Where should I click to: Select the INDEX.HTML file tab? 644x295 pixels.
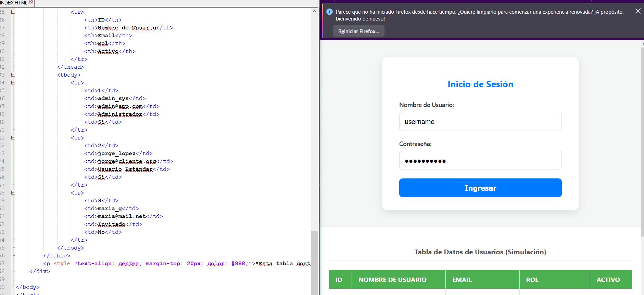pyautogui.click(x=14, y=3)
